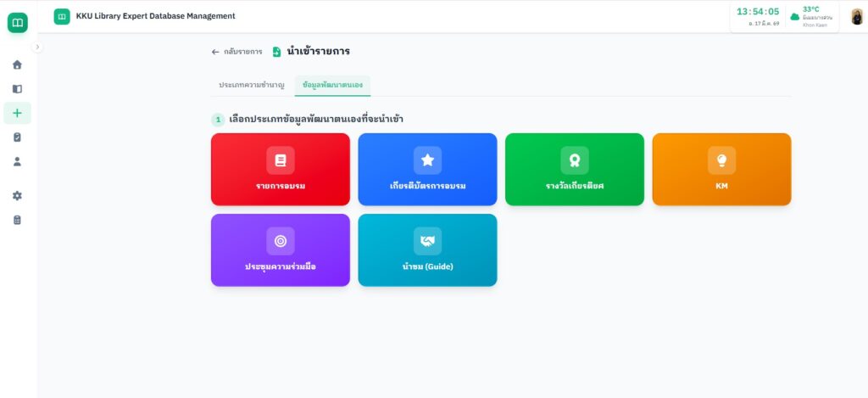
Task: Select the ข้อมูลพัฒนาตนเอง tab
Action: 332,86
